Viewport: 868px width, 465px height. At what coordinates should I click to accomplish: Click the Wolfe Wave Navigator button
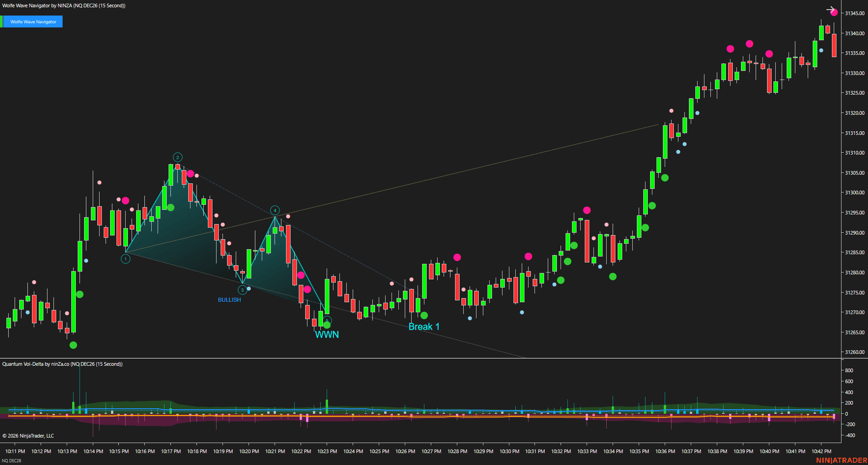(33, 21)
